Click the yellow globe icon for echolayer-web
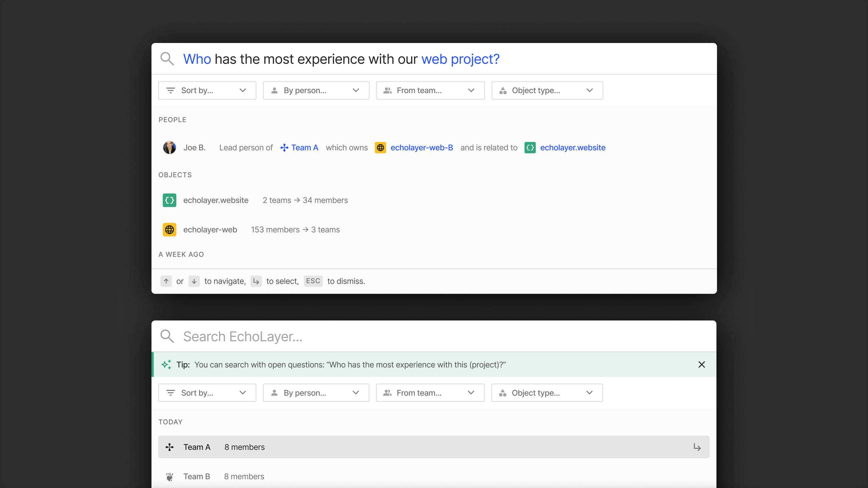Viewport: 868px width, 488px height. pos(169,230)
